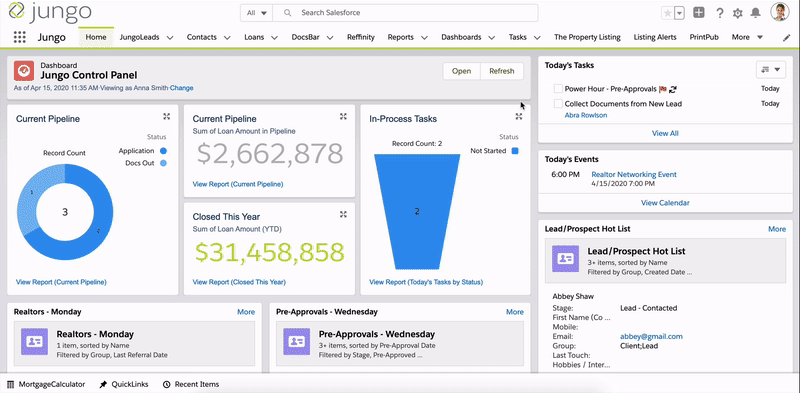
Task: Click the Not Started legend swatch
Action: [x=515, y=151]
